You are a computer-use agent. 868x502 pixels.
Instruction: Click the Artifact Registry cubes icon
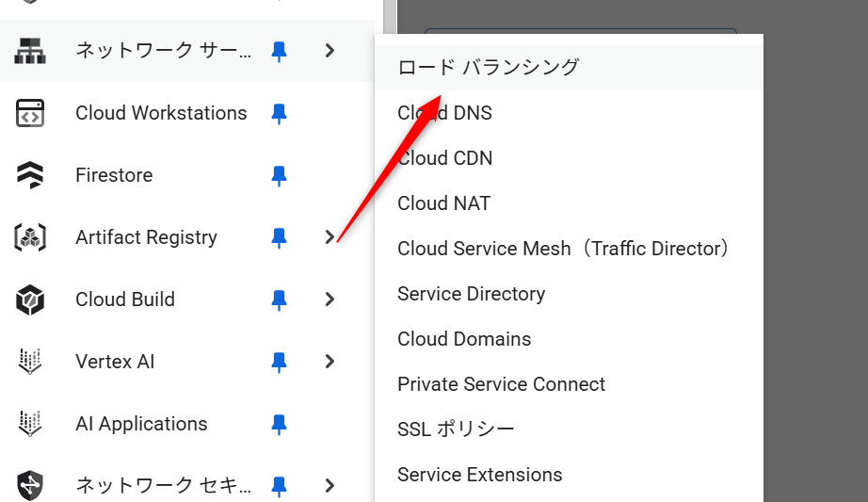point(30,237)
